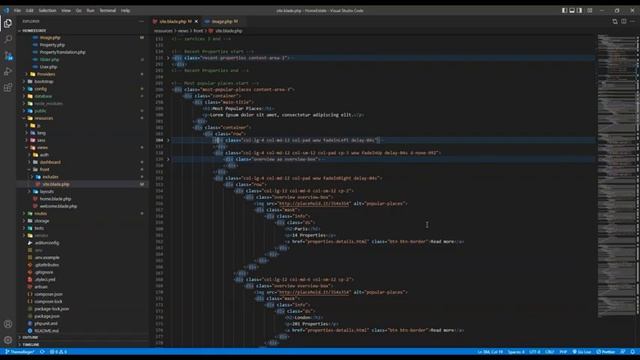Image resolution: width=640 pixels, height=360 pixels.
Task: Click the git branch indicator in status bar
Action: point(20,352)
